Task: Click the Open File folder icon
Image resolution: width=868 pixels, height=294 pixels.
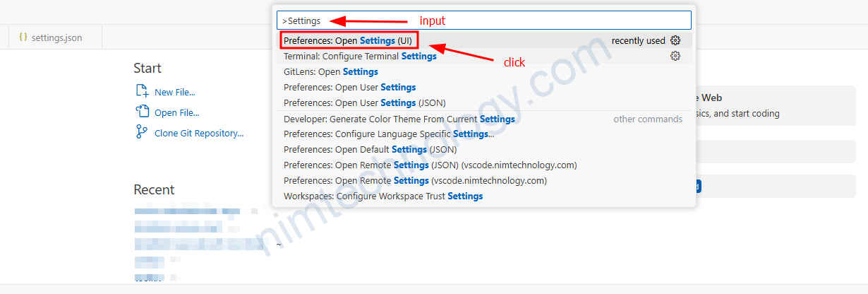Action: click(x=142, y=112)
